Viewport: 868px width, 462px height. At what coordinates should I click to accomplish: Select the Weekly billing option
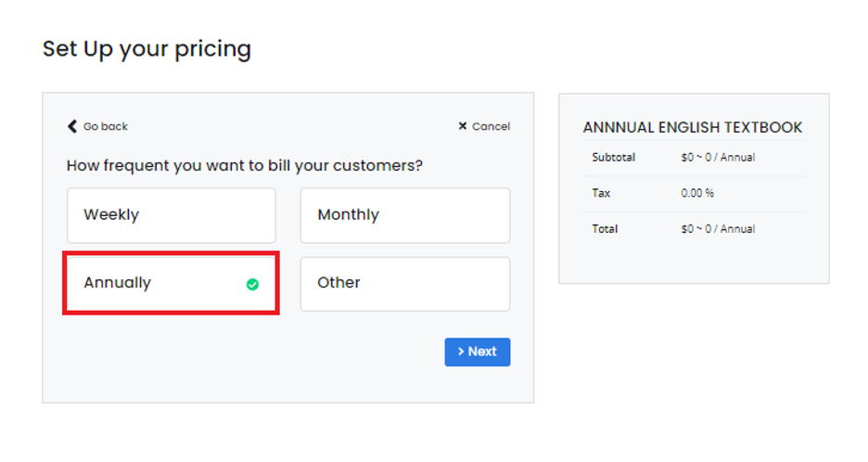click(172, 215)
